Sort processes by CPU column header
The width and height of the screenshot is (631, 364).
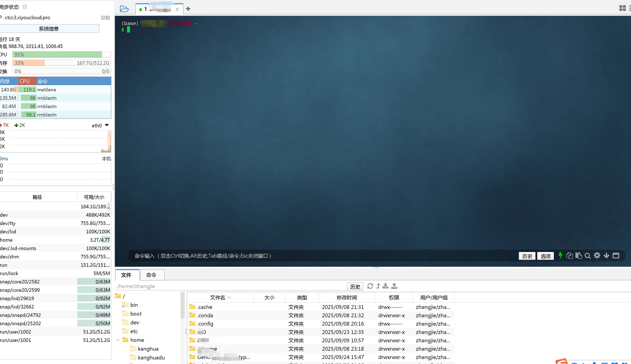pyautogui.click(x=24, y=81)
